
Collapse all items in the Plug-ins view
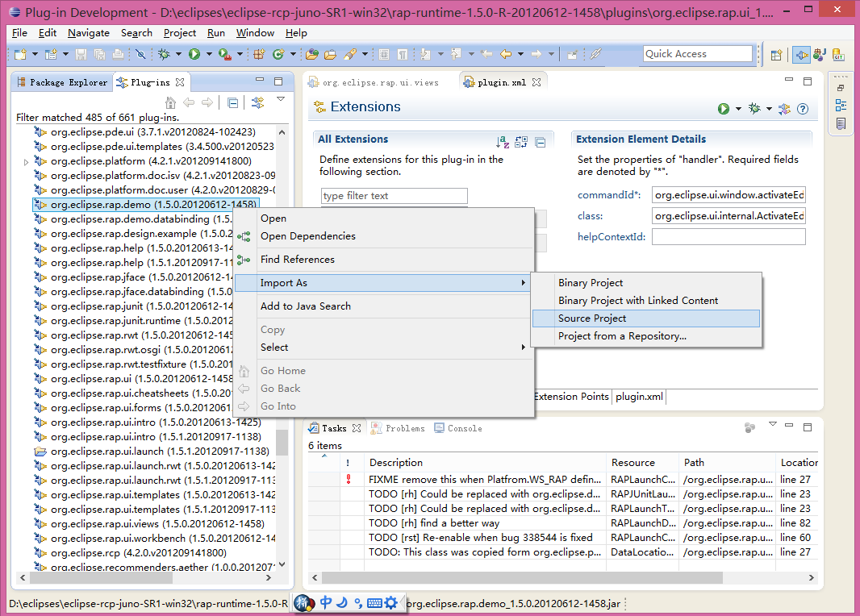[x=232, y=103]
